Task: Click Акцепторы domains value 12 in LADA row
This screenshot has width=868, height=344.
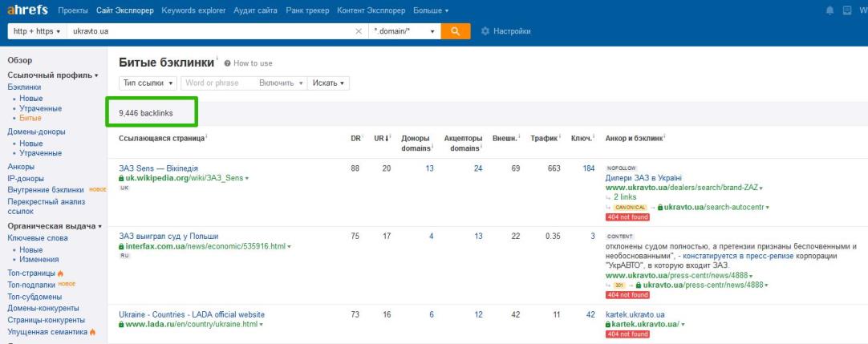Action: click(x=478, y=314)
